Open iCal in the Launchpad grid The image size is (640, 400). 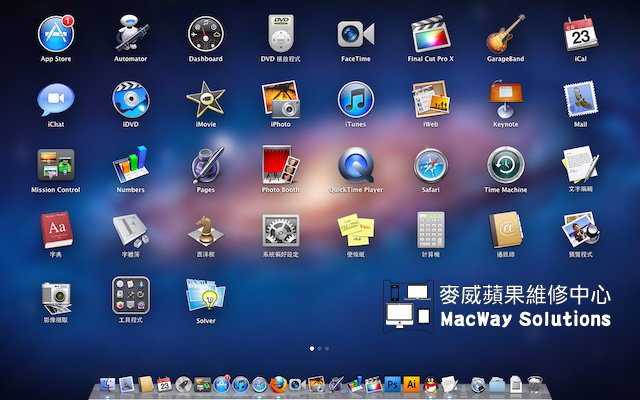[580, 34]
